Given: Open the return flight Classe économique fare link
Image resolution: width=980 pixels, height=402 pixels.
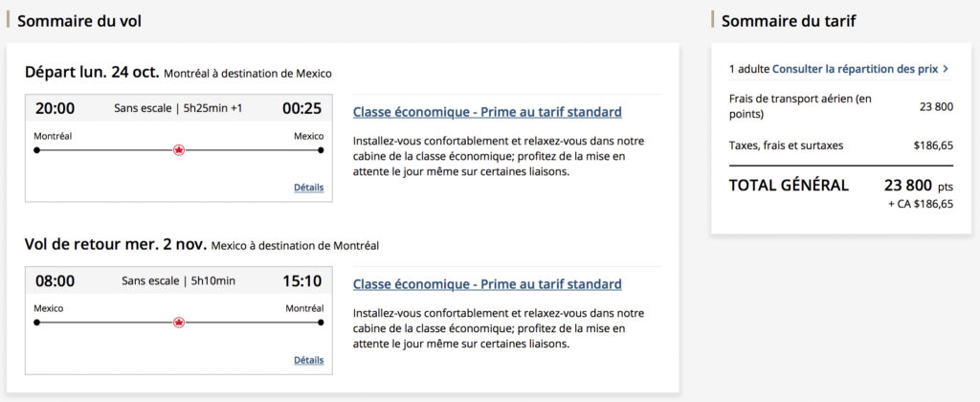Looking at the screenshot, I should point(487,284).
